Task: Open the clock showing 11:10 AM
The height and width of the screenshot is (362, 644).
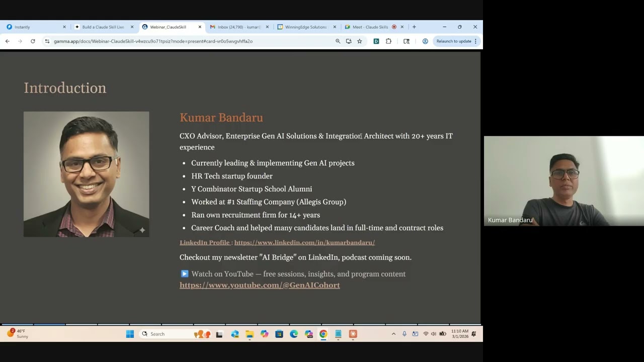Action: [460, 334]
